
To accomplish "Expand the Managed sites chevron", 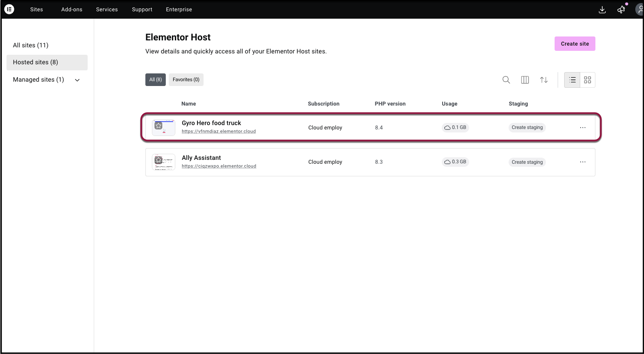I will pos(77,80).
